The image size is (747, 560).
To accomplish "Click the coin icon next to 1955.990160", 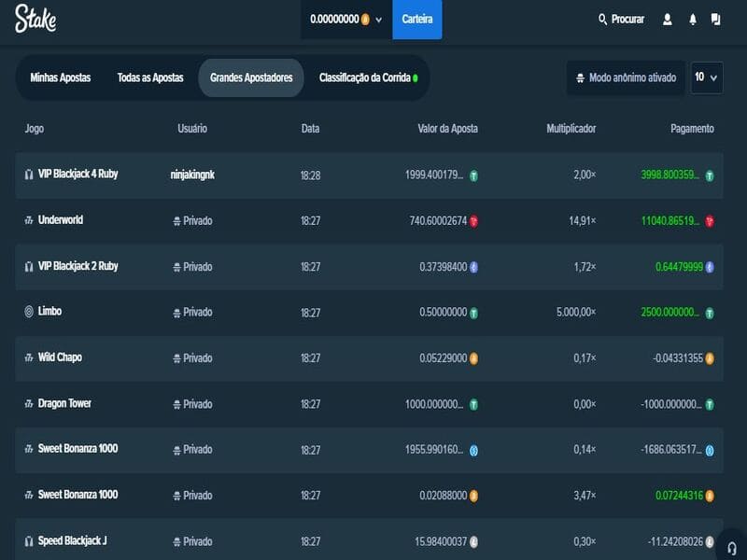I will click(x=473, y=451).
